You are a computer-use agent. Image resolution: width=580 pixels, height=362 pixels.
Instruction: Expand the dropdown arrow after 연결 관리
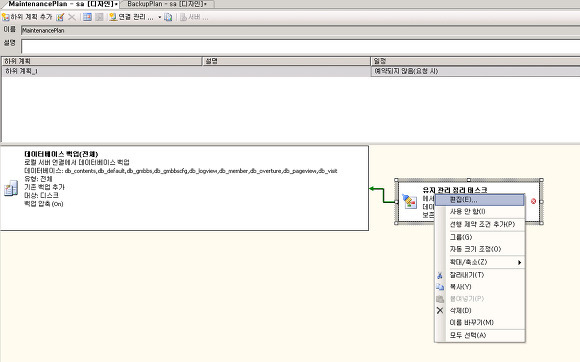pyautogui.click(x=159, y=17)
